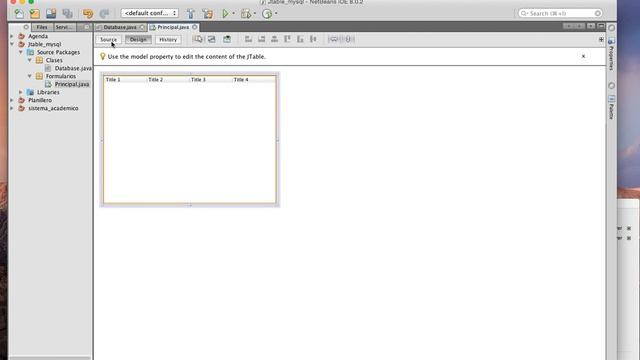Align bottom in row icon
This screenshot has height=360, width=640.
click(x=300, y=39)
